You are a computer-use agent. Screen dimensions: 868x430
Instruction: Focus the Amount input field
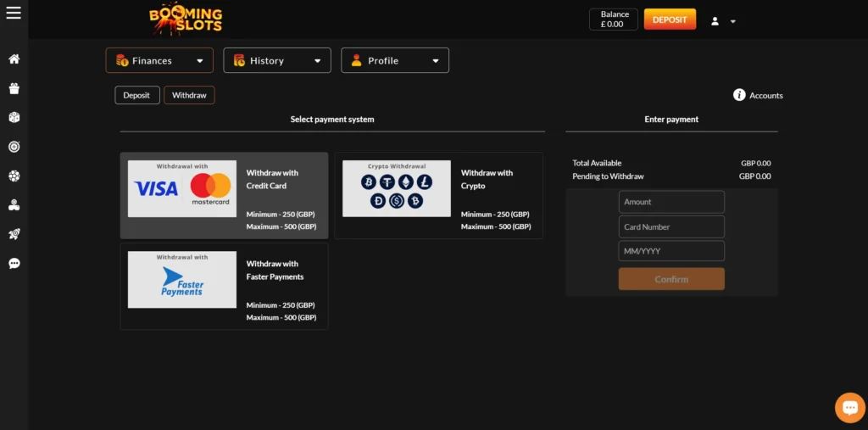tap(671, 202)
